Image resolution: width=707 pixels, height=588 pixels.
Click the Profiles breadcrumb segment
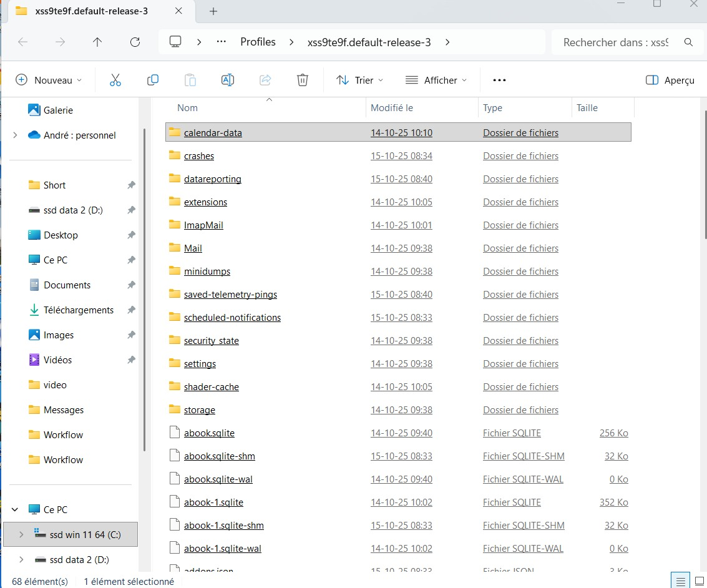258,42
